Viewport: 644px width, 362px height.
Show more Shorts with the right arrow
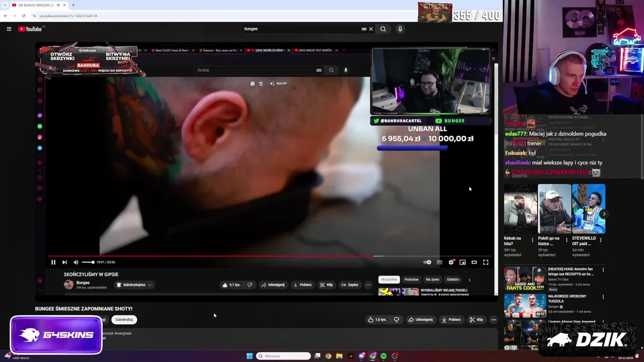604,214
